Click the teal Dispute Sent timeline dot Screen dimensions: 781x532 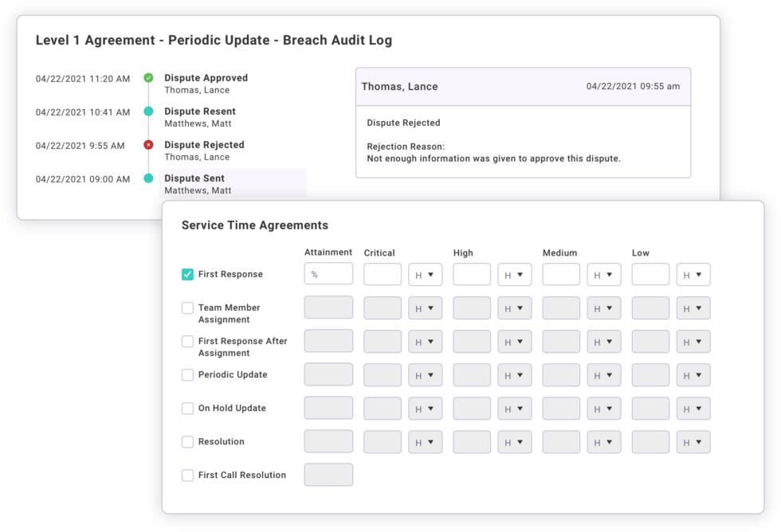pos(148,178)
